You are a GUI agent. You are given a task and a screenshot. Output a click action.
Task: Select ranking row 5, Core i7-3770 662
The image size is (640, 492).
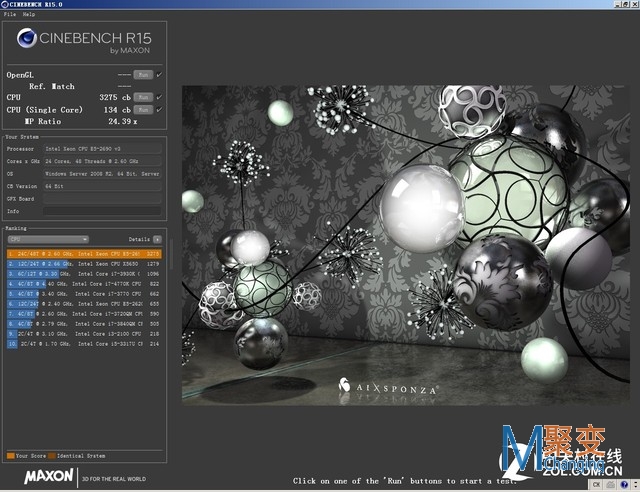pyautogui.click(x=84, y=294)
